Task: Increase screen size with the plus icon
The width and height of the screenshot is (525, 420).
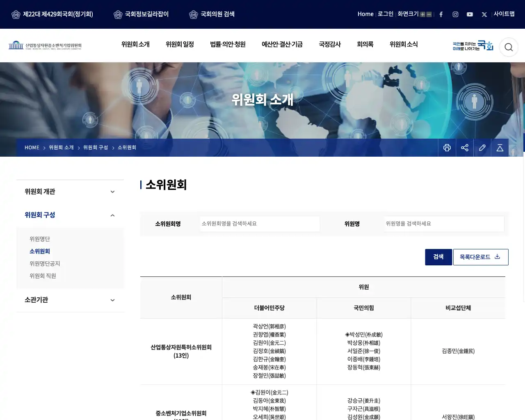Action: [x=422, y=14]
